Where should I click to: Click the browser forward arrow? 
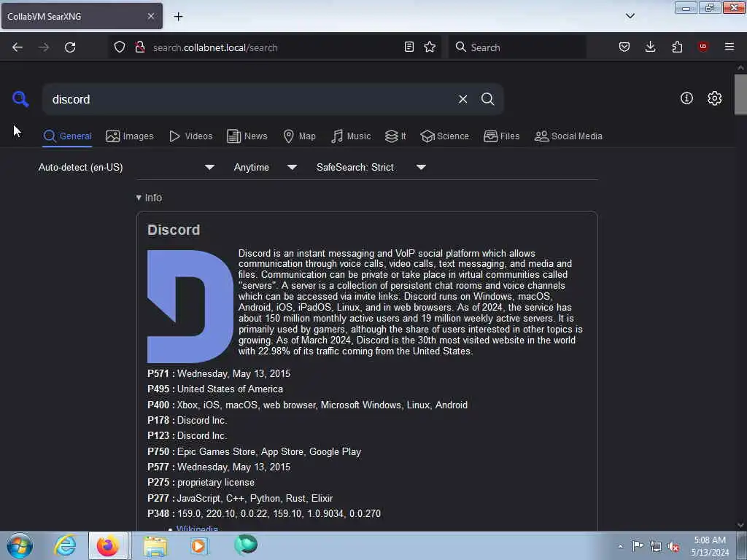[44, 47]
